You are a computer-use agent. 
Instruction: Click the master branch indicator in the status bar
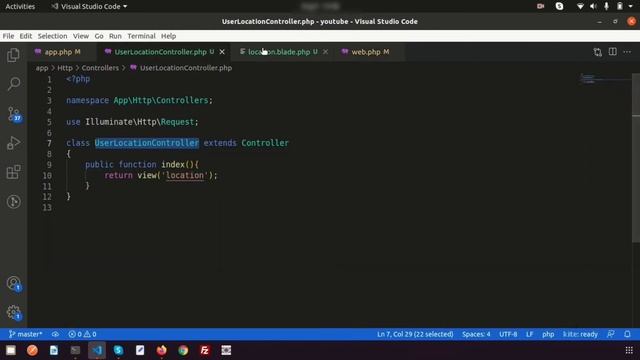pos(25,334)
